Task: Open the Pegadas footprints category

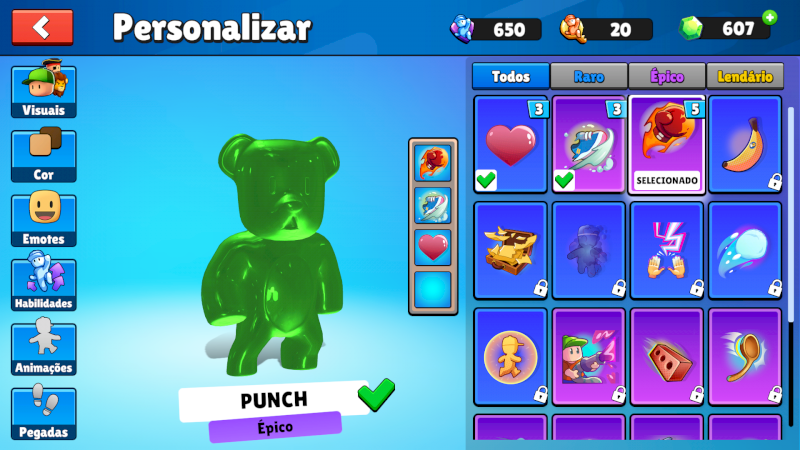Action: 43,412
